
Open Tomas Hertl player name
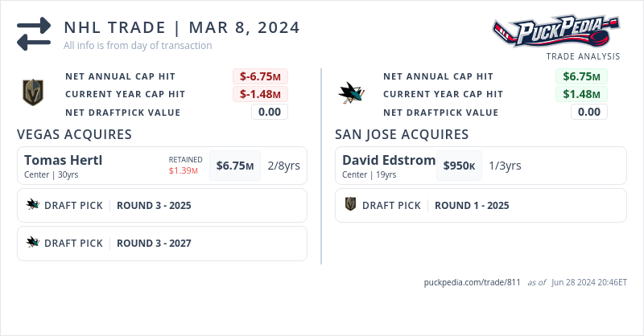64,160
